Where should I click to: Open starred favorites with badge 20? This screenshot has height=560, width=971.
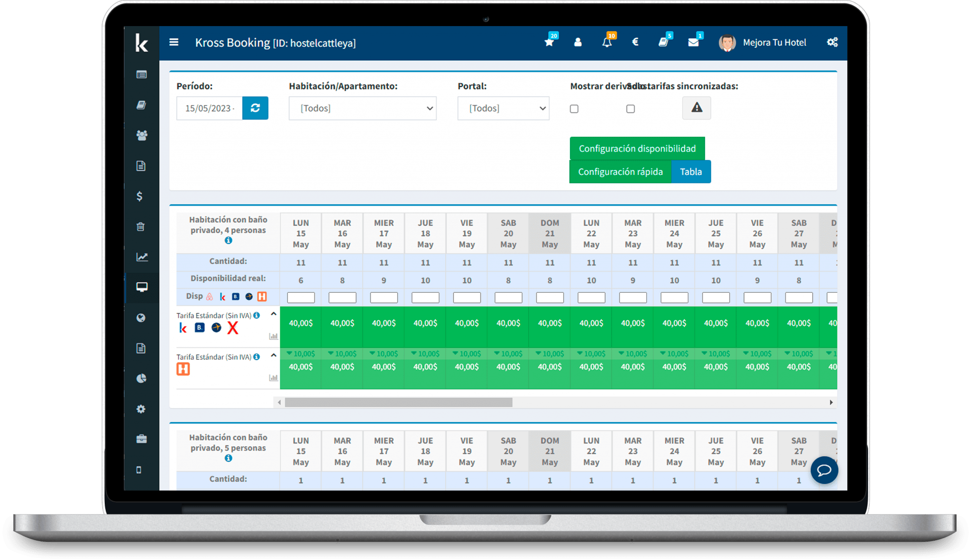pos(549,42)
